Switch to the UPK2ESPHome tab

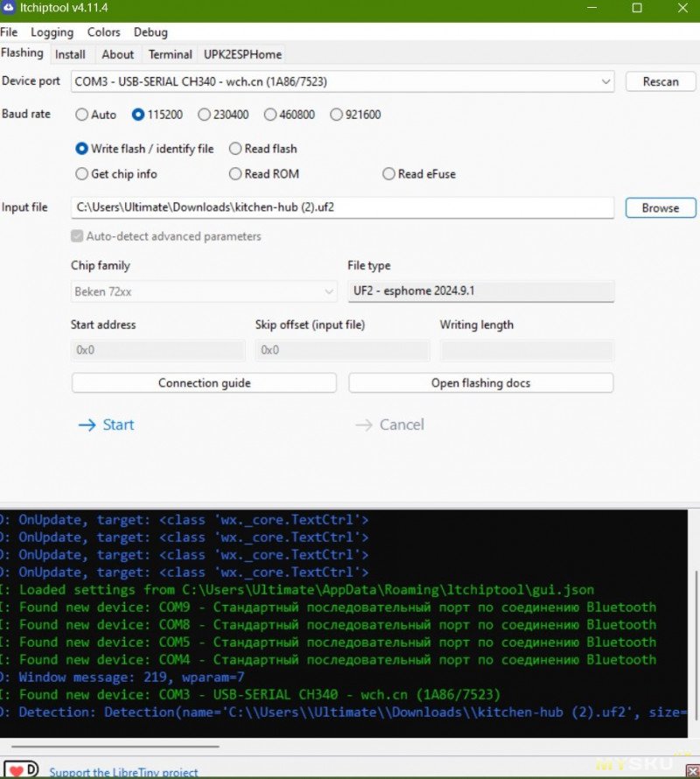[242, 54]
